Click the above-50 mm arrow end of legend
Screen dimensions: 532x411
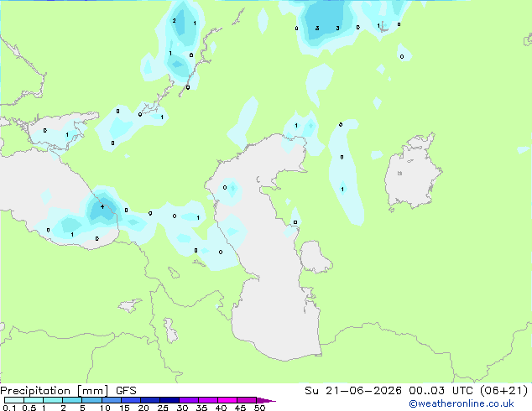pos(266,400)
